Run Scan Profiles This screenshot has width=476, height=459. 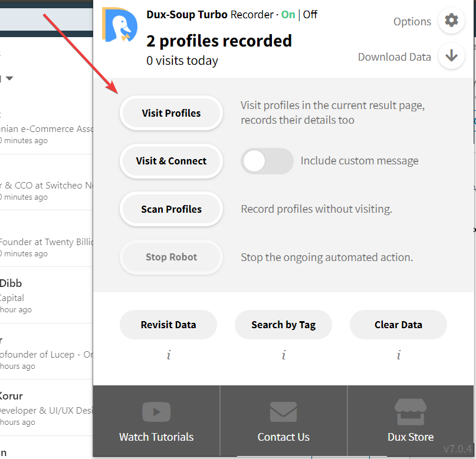click(x=171, y=209)
